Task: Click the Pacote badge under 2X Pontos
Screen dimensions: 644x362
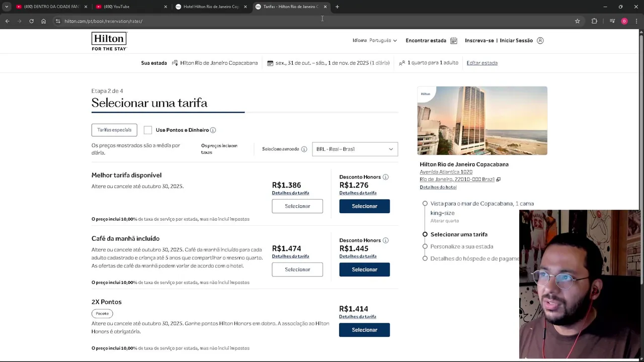Action: [x=102, y=314]
